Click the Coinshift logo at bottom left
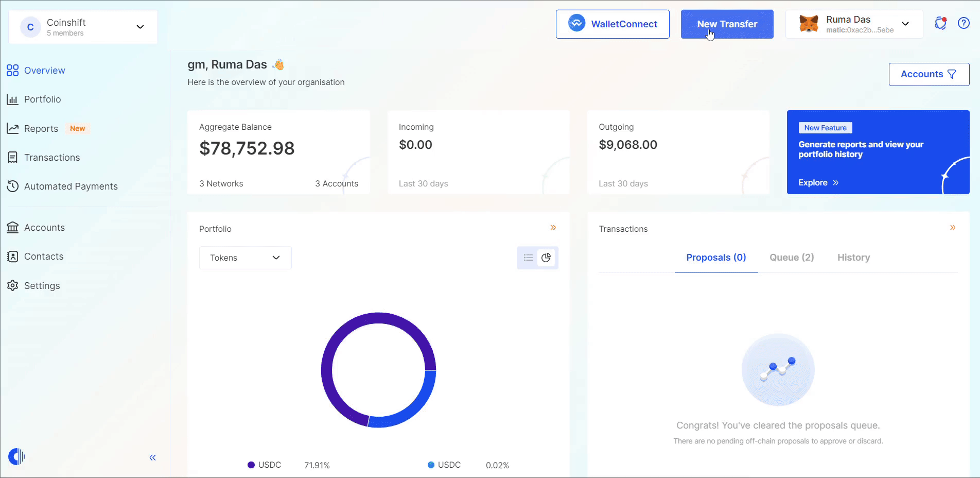This screenshot has height=478, width=980. pos(16,456)
